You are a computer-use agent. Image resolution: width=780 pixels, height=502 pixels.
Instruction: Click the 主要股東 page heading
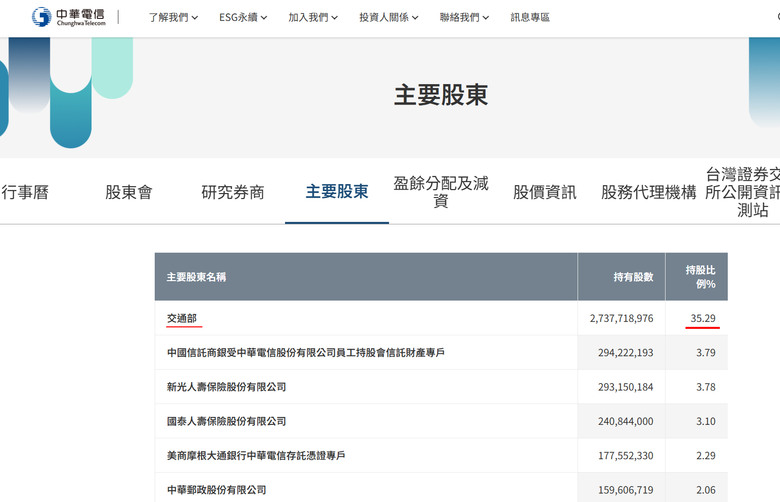pyautogui.click(x=441, y=95)
